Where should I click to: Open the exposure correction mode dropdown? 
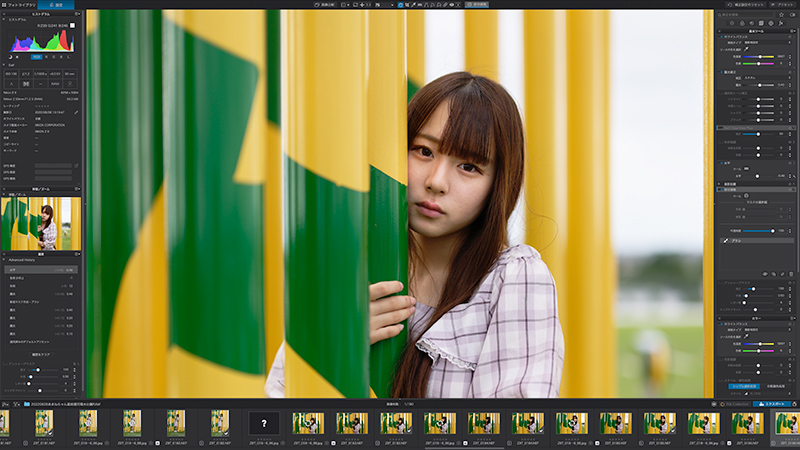(768, 78)
